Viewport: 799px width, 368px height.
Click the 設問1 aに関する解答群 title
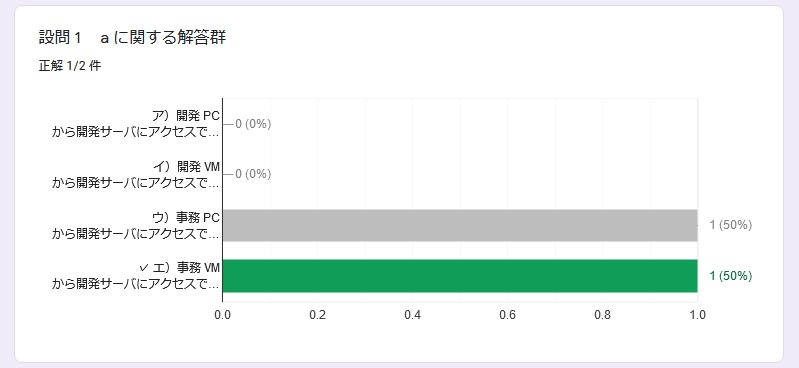pos(132,38)
